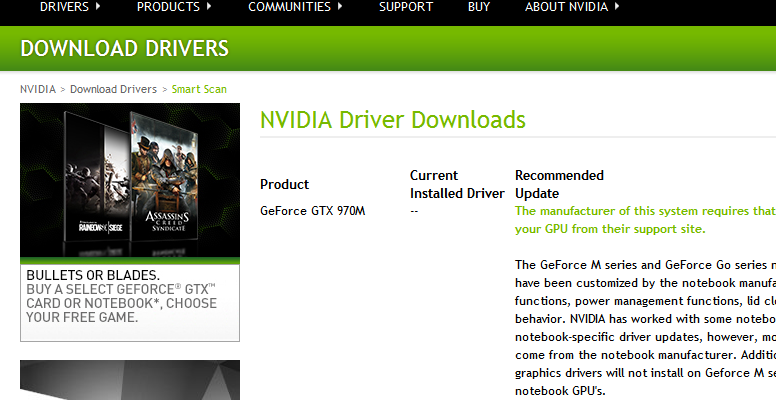
Task: Click the green manufacturer requirement notice
Action: pyautogui.click(x=645, y=220)
